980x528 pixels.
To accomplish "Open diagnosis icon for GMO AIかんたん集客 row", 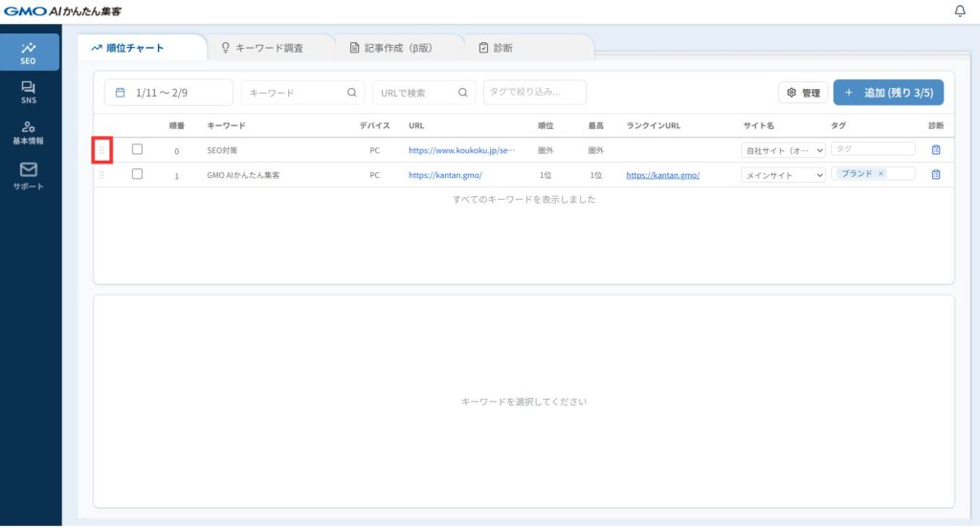I will point(936,175).
